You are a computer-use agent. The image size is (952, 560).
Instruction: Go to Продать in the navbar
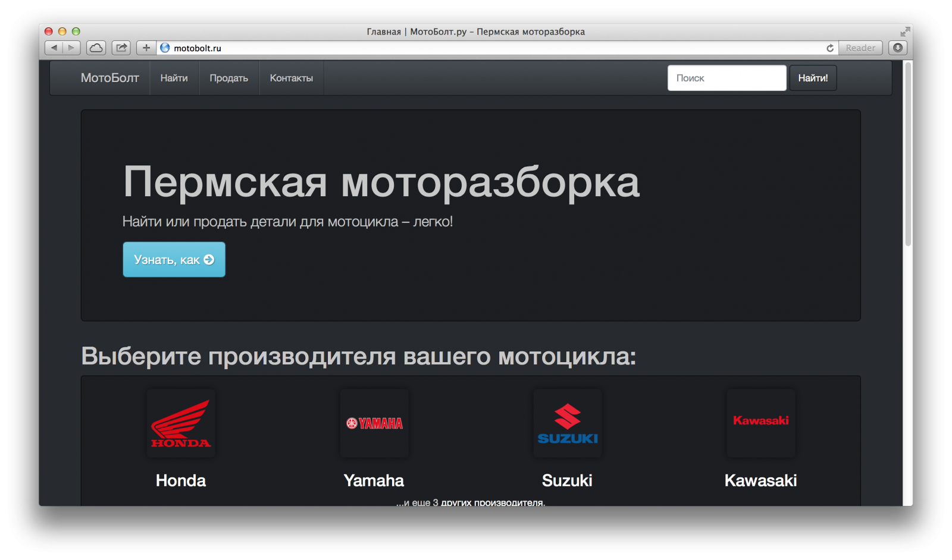(x=228, y=78)
